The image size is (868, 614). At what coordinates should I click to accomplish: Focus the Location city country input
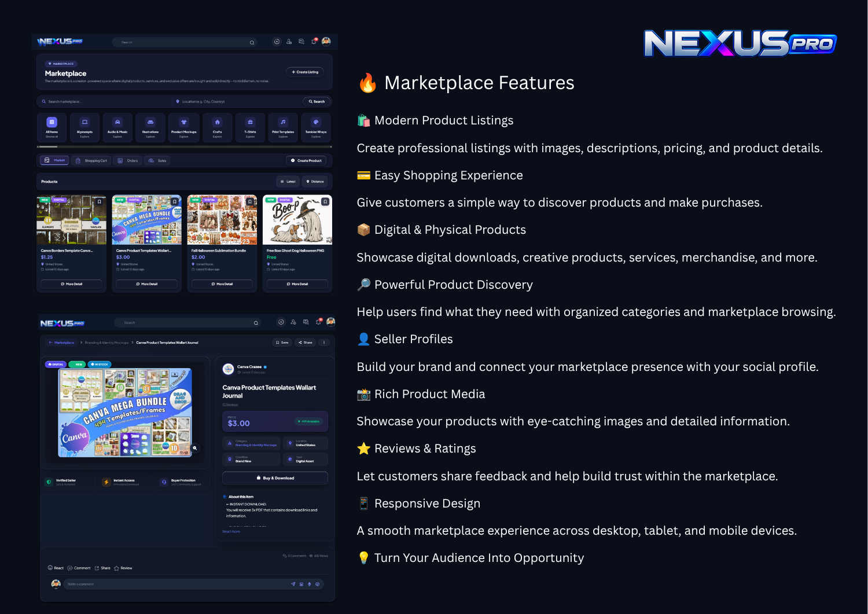click(237, 101)
